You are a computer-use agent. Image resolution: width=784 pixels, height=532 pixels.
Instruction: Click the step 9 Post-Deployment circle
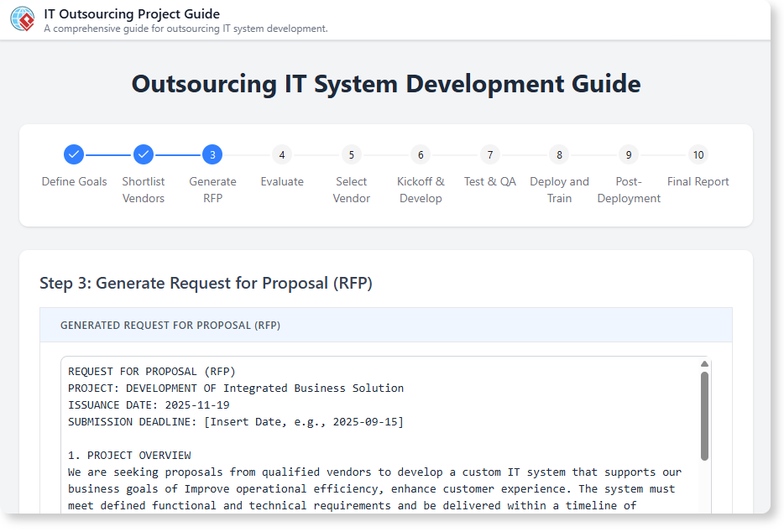(628, 154)
